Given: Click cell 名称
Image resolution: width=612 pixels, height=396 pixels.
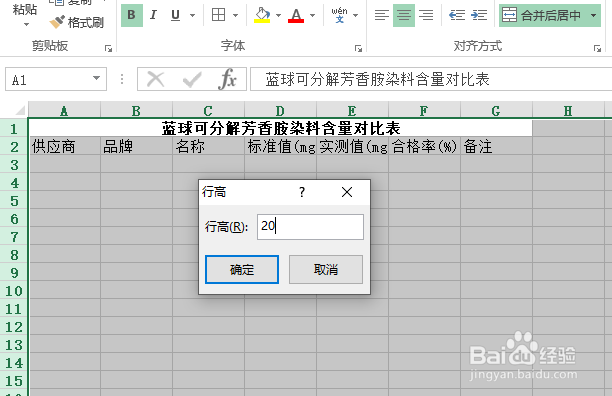Looking at the screenshot, I should coord(208,146).
